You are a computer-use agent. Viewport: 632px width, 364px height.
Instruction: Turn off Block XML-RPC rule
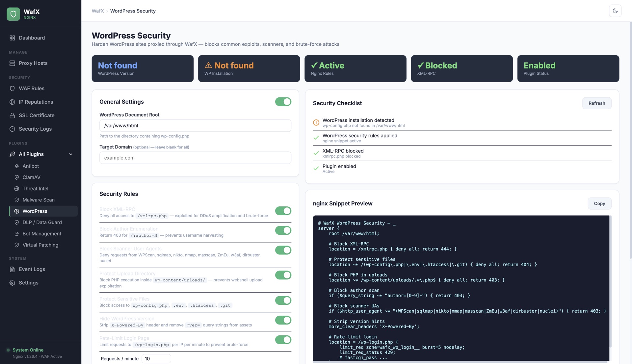283,211
